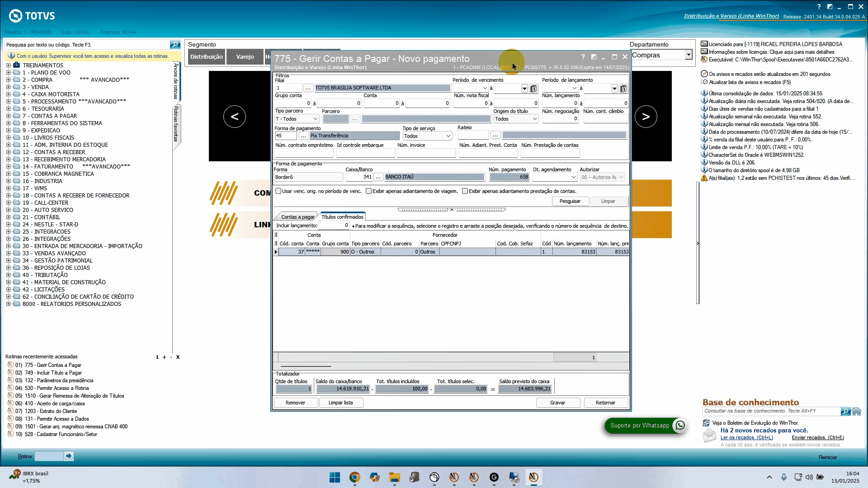
Task: Click the search magnifier icon beside routine search
Action: pyautogui.click(x=175, y=44)
